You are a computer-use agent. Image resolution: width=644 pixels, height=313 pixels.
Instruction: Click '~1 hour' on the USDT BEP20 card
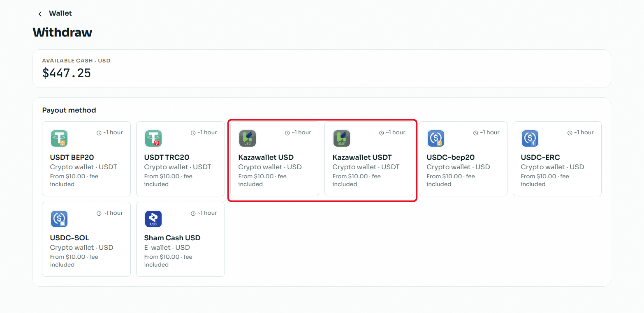click(113, 133)
